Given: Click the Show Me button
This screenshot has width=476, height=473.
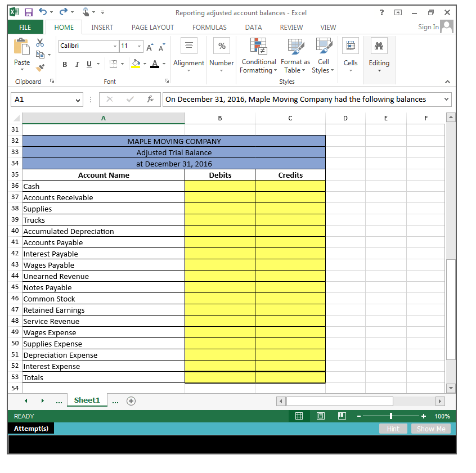Looking at the screenshot, I should [x=431, y=429].
